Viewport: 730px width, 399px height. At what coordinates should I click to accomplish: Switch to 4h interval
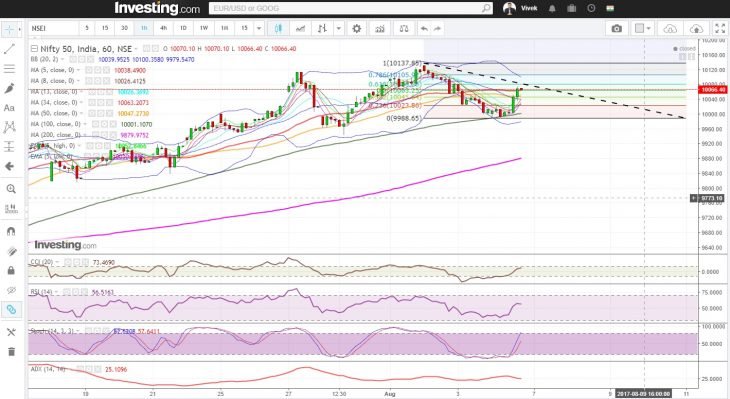pyautogui.click(x=163, y=28)
